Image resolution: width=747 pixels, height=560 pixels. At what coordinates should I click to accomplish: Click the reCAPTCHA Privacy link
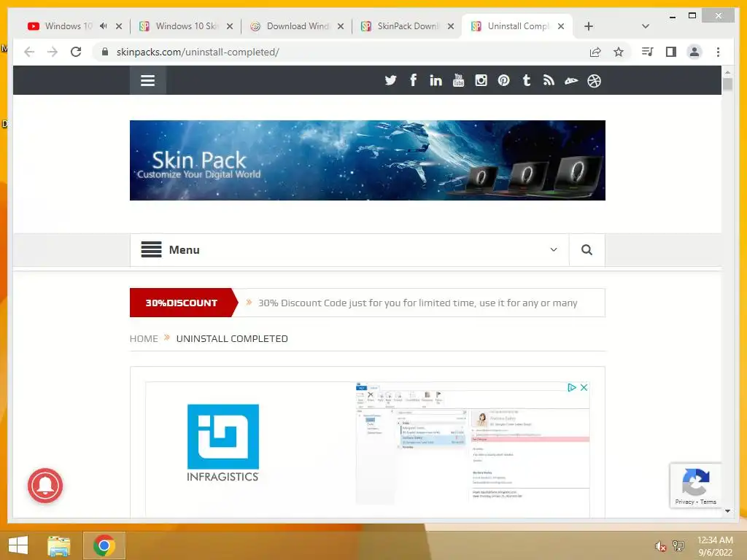684,502
